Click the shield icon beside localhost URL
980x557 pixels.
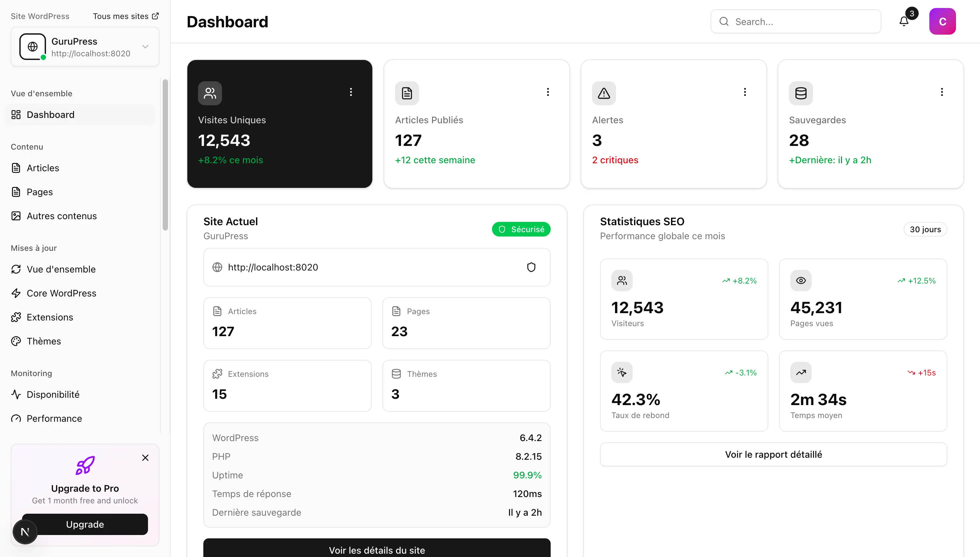click(x=531, y=267)
